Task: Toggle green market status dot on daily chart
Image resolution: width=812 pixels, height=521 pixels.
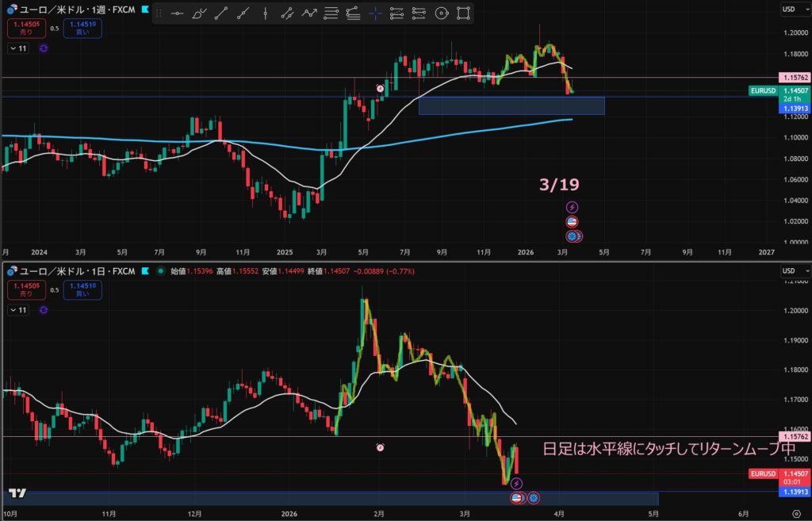Action: click(162, 271)
